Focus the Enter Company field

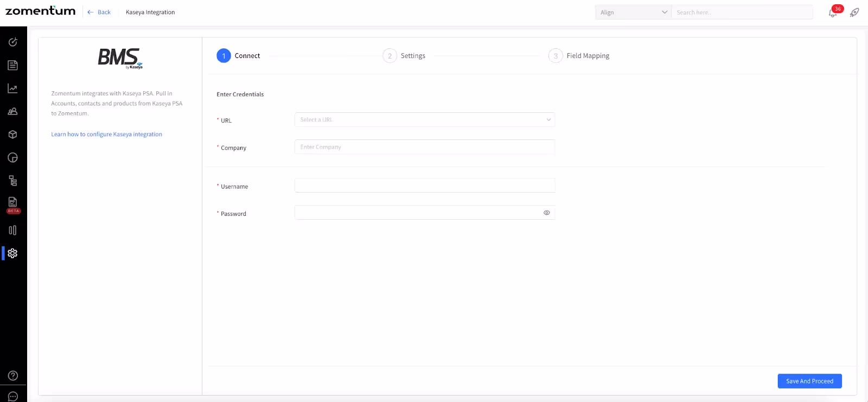click(425, 147)
